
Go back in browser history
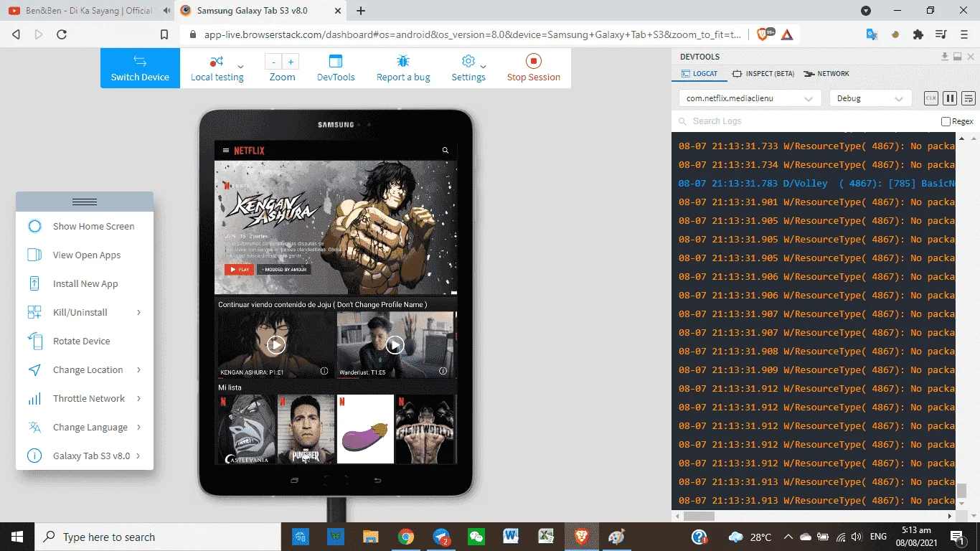point(17,34)
